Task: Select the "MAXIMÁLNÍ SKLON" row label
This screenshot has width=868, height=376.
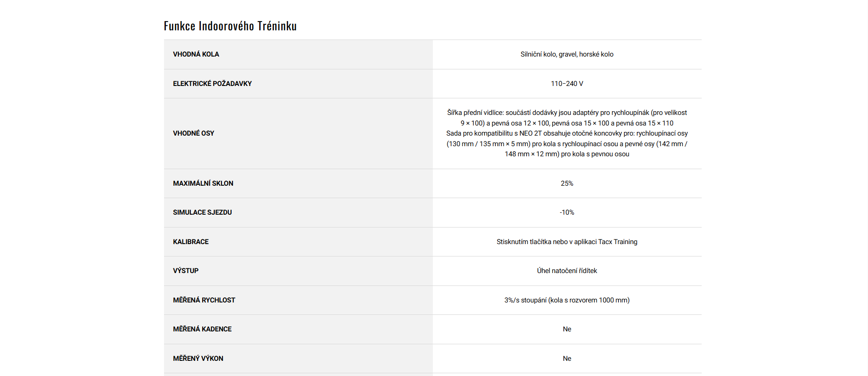Action: point(203,183)
